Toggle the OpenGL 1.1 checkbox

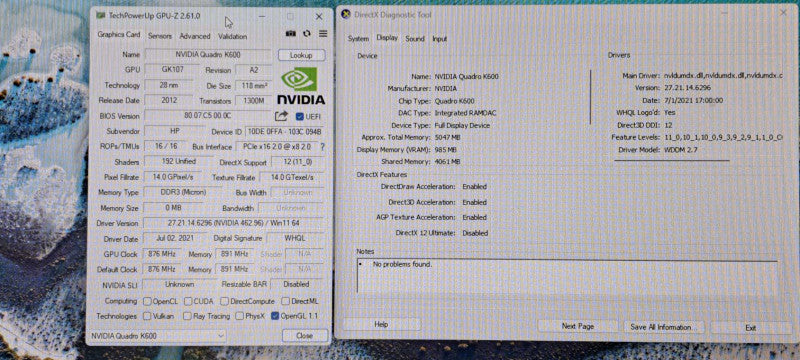276,316
